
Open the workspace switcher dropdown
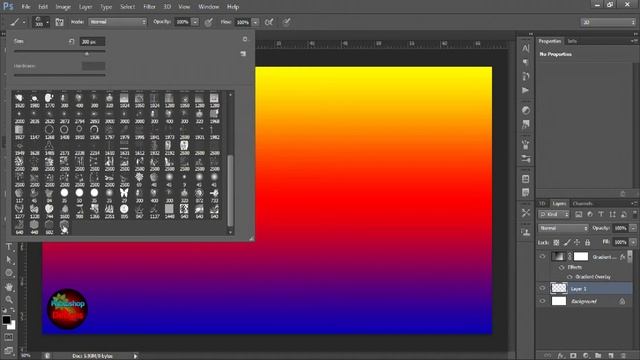point(608,22)
